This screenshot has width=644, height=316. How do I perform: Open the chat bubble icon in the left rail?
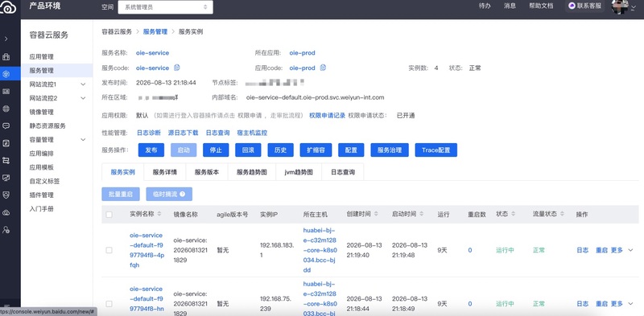6,126
